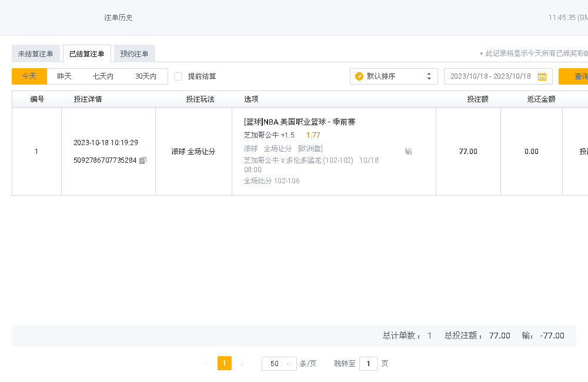Click the previous page arrow in pagination

(206, 364)
